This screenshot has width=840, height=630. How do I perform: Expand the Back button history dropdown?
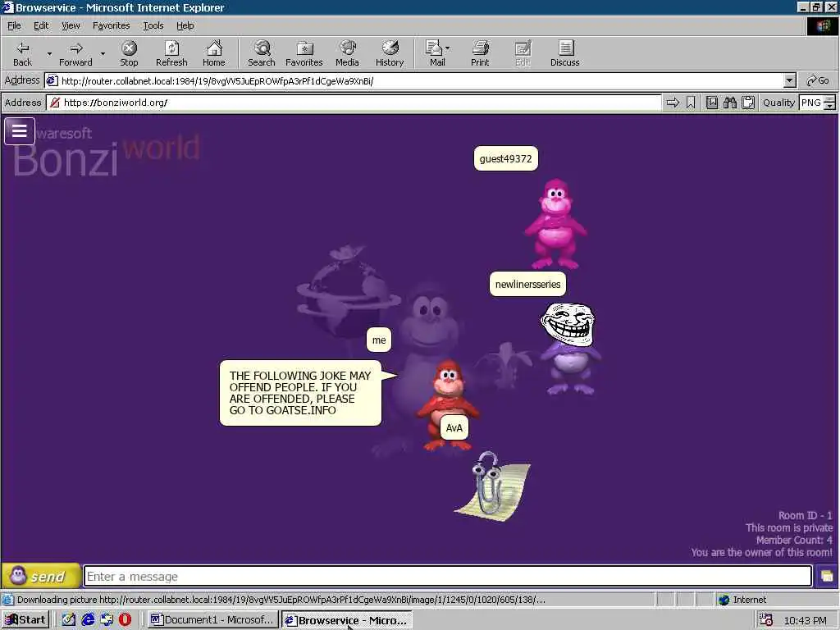tap(49, 53)
